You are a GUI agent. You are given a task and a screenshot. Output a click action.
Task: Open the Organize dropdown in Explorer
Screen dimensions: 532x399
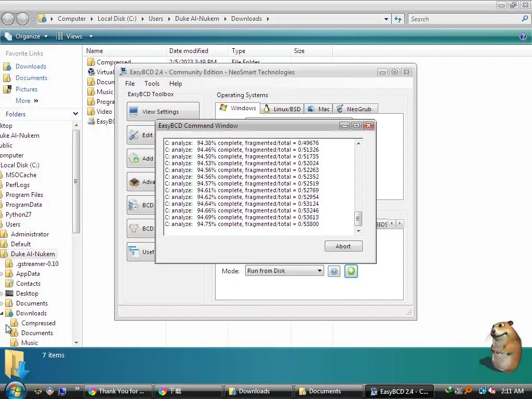pos(26,36)
